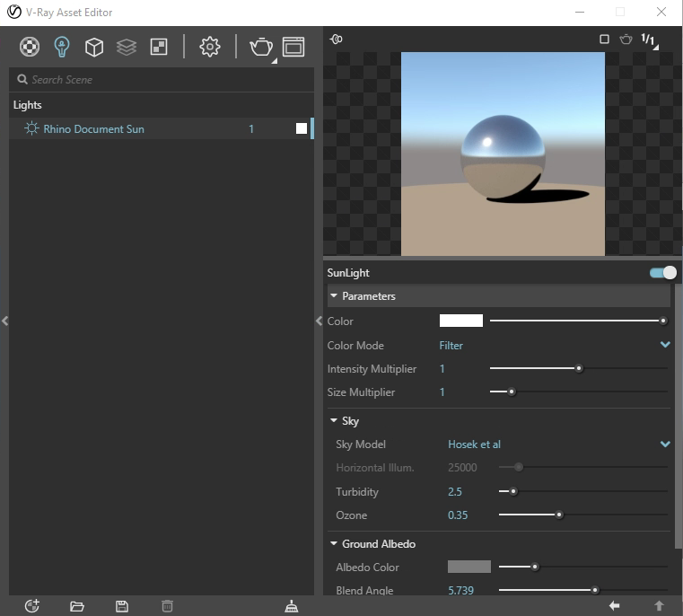The image size is (683, 616).
Task: Click the SunLight title text
Action: [348, 273]
